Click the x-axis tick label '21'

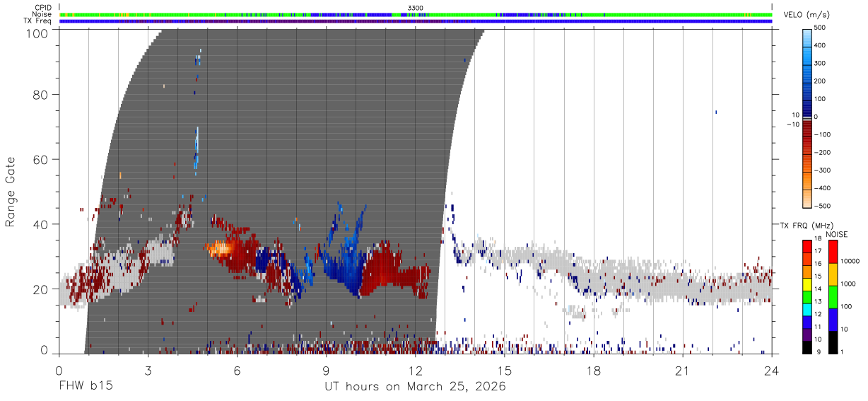683,371
